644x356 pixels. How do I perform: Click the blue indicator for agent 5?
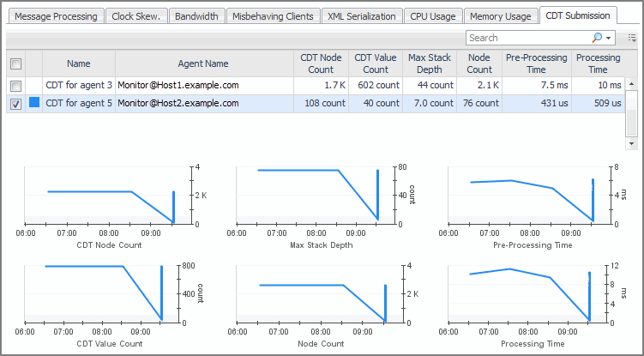(34, 103)
